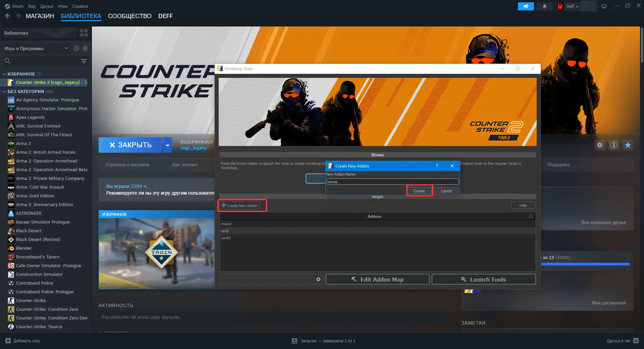The width and height of the screenshot is (644, 349).
Task: Open the recent activity clock filter
Action: click(76, 48)
